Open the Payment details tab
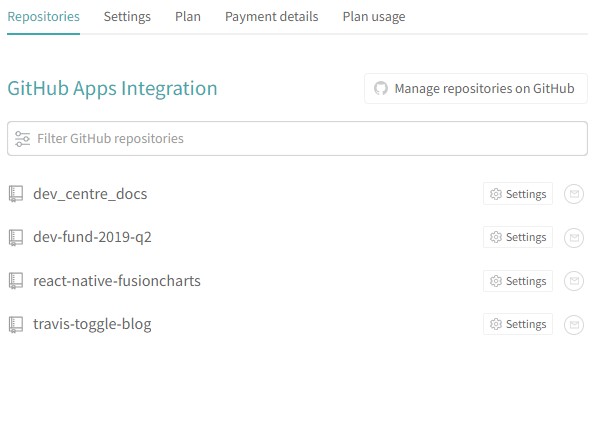597x442 pixels. click(x=271, y=17)
